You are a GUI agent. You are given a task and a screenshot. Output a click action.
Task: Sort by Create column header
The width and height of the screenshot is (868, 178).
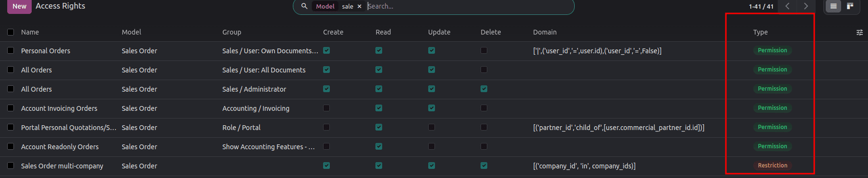tap(333, 32)
